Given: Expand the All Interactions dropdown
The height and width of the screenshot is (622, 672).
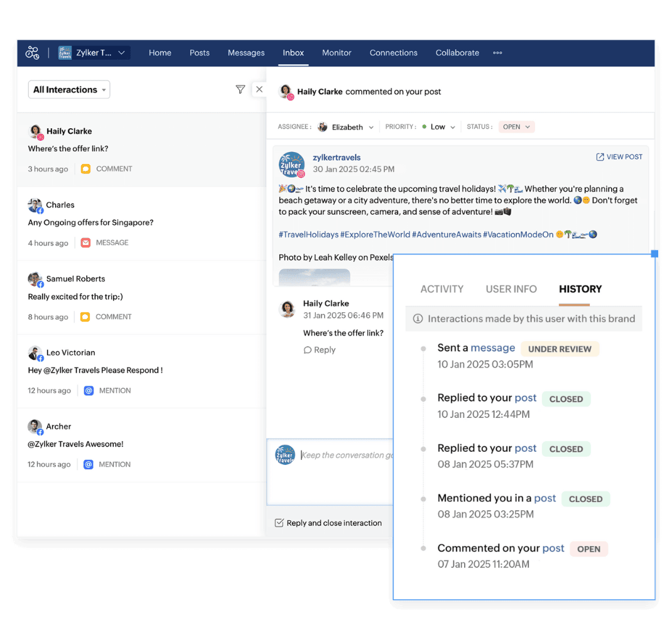Looking at the screenshot, I should [x=69, y=90].
